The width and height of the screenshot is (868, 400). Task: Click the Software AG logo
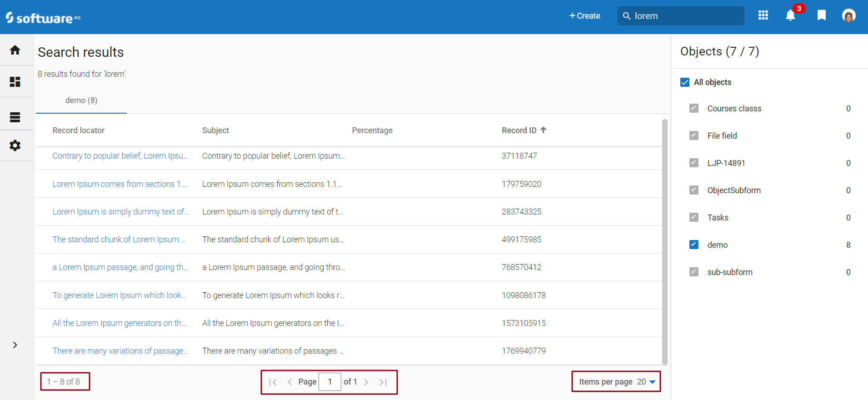click(x=43, y=18)
